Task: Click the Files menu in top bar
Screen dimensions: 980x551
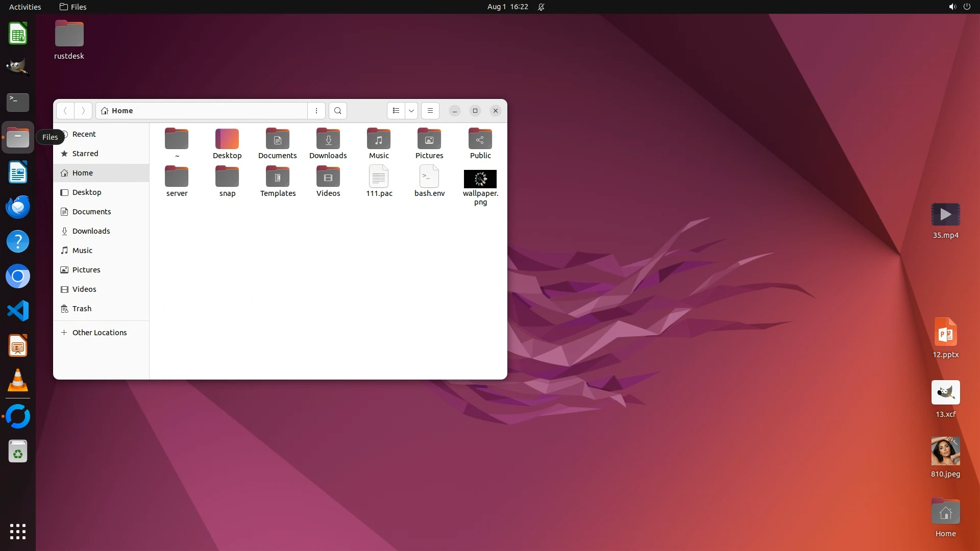Action: pyautogui.click(x=73, y=7)
